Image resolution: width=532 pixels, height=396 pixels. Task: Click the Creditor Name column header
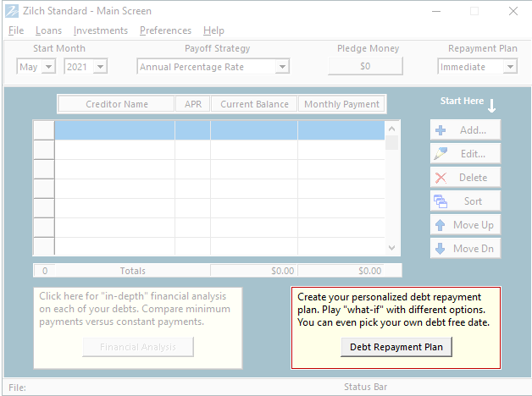tap(116, 104)
